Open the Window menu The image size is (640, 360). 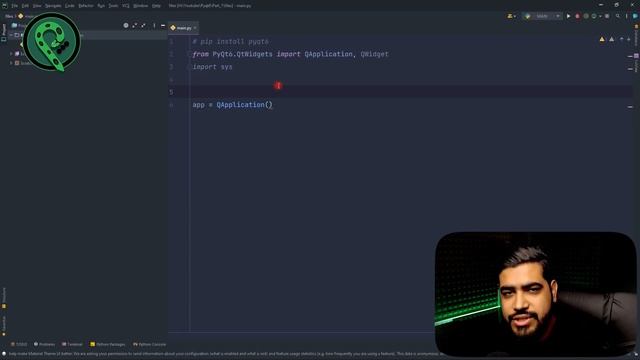pos(141,6)
